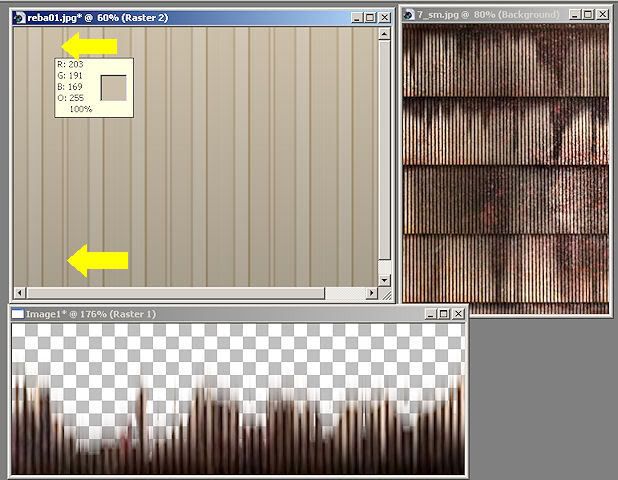Image resolution: width=618 pixels, height=480 pixels.
Task: Click vertical scrollbar up arrow in reba01.jpg
Action: [x=384, y=34]
